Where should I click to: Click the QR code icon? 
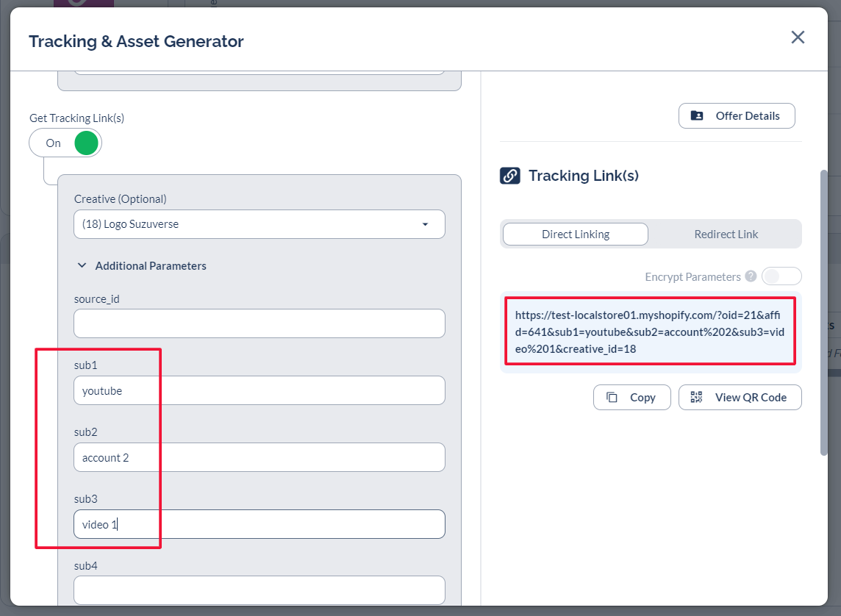click(697, 398)
